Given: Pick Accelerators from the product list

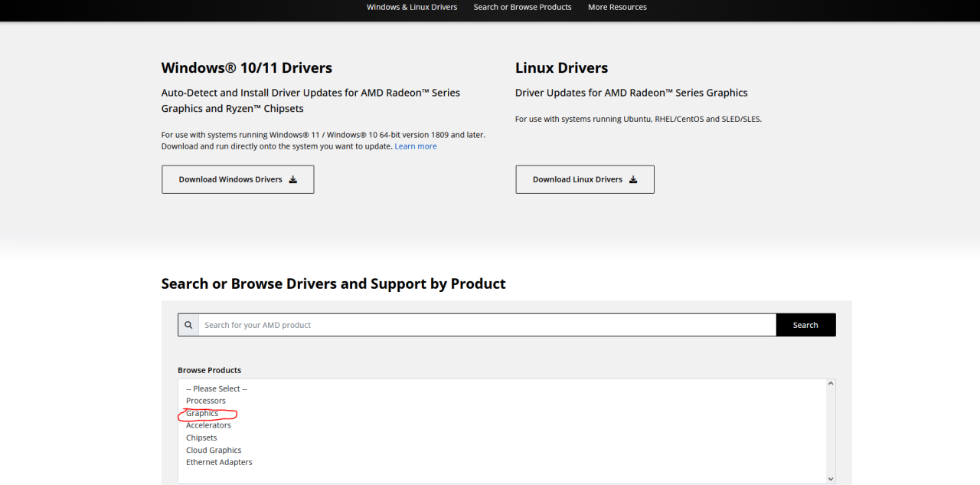Looking at the screenshot, I should click(x=208, y=425).
